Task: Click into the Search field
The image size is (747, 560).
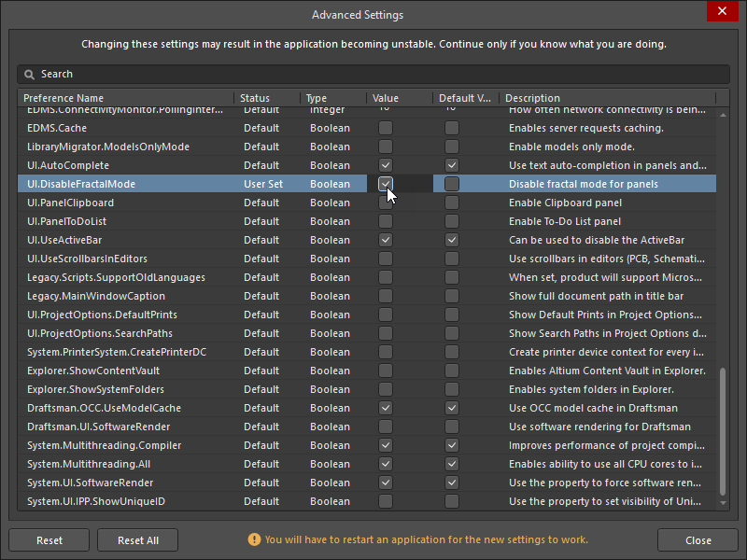Action: [373, 75]
